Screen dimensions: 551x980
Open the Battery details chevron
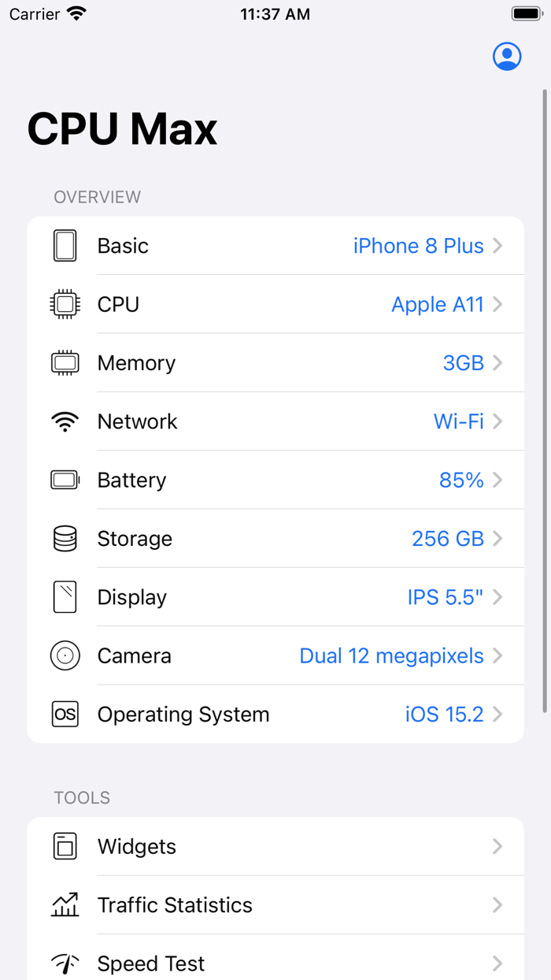(x=497, y=480)
